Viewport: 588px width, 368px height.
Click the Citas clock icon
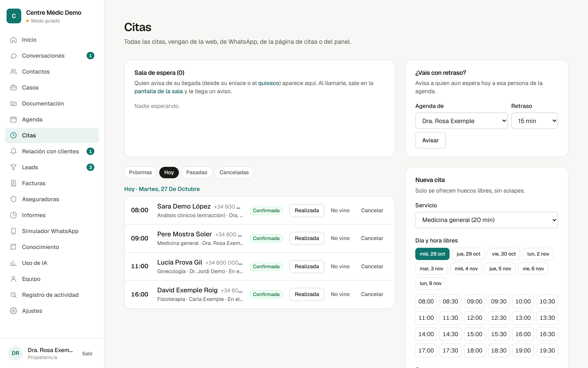14,135
